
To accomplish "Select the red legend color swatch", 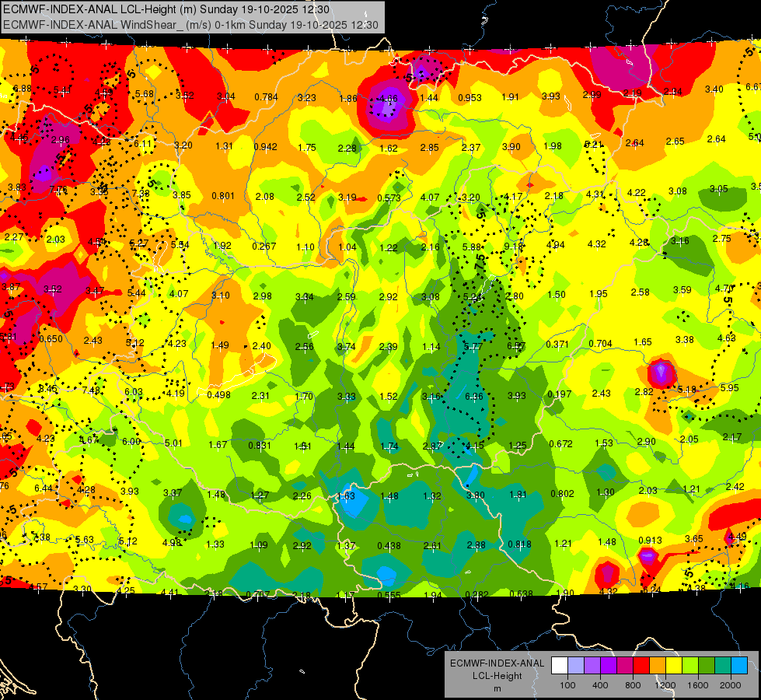I will pos(641,666).
